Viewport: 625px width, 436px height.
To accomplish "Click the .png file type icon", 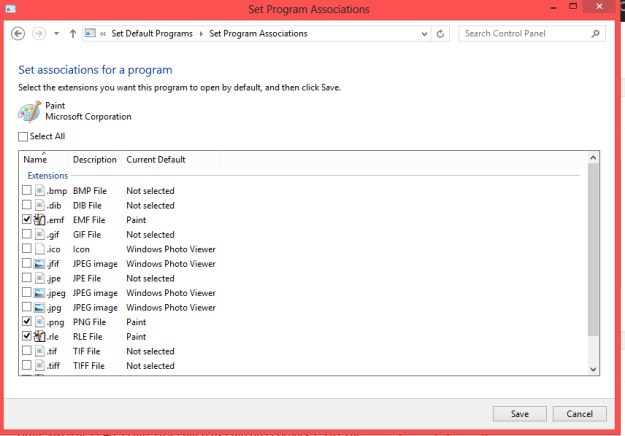I will coord(39,322).
